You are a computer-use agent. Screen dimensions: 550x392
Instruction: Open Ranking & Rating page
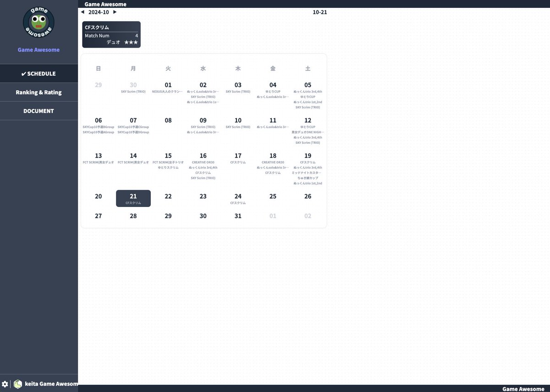point(39,92)
